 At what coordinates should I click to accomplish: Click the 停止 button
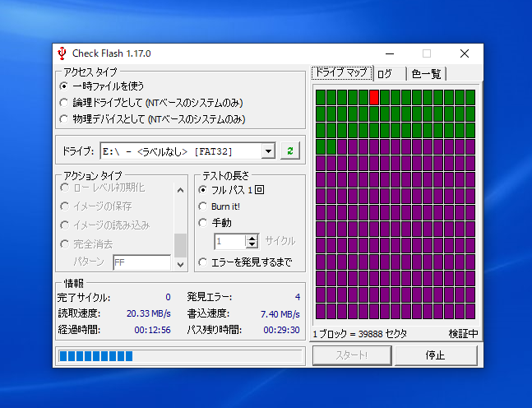[436, 355]
